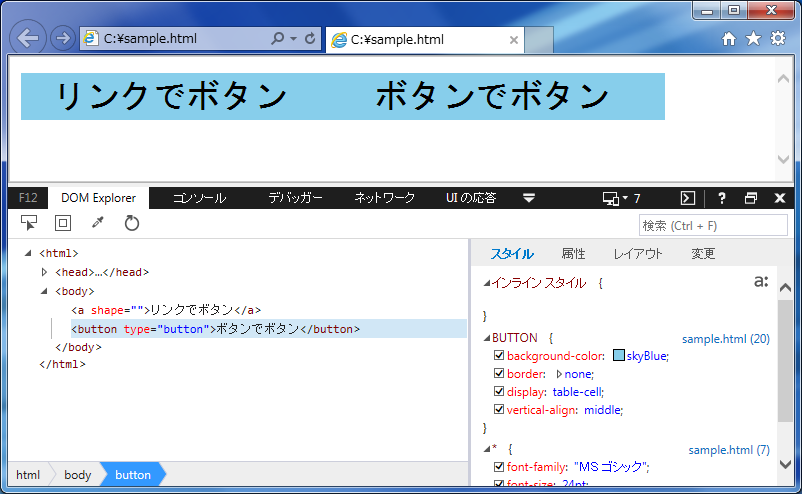
Task: Collapse the BUTTON style rule
Action: click(487, 338)
